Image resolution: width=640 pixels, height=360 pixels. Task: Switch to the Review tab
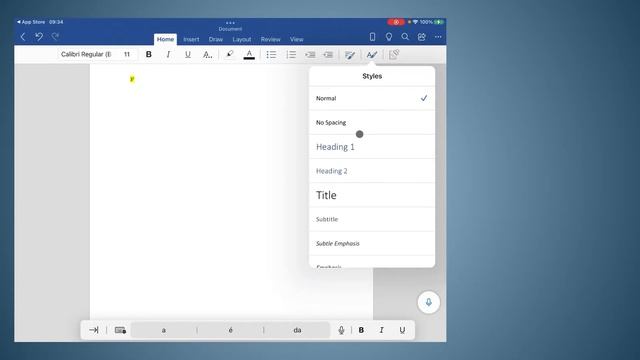(271, 40)
